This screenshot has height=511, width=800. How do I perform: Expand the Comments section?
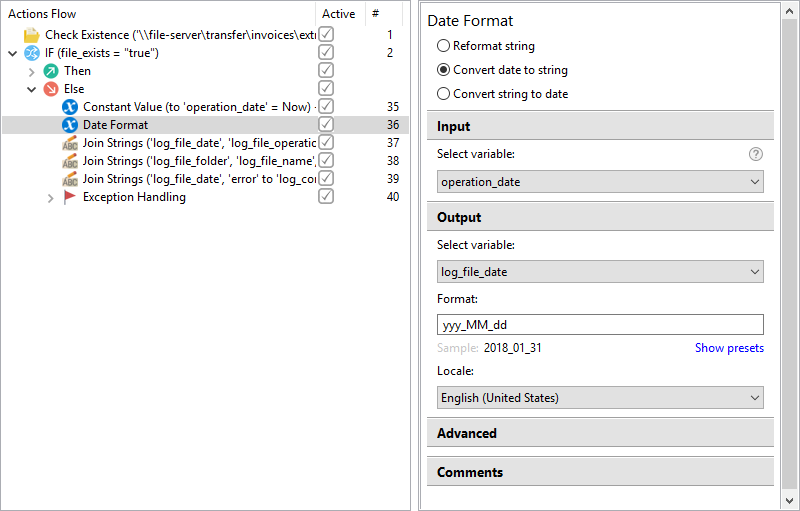[600, 472]
